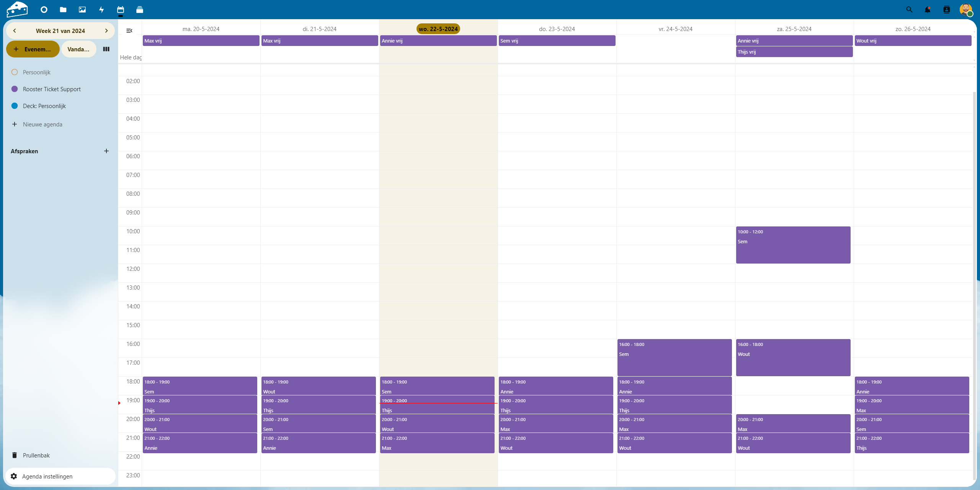The image size is (980, 490).
Task: Open the Dashboard circle icon
Action: click(44, 10)
